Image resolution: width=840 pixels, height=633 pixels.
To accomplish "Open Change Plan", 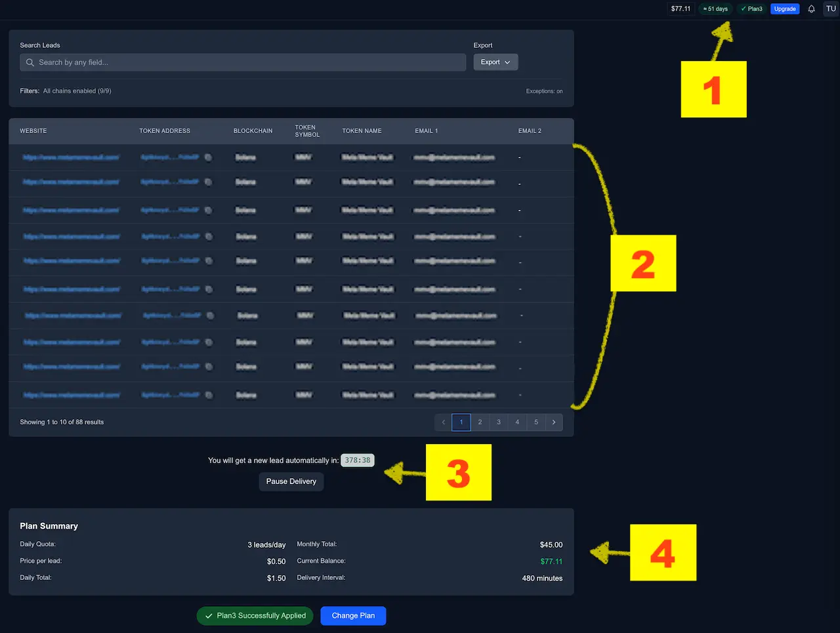I will click(353, 615).
